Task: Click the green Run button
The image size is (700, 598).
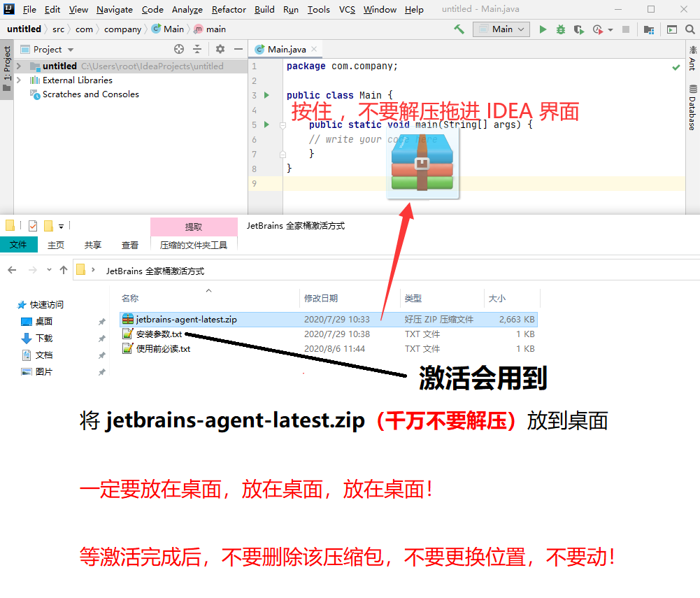Action: (543, 29)
